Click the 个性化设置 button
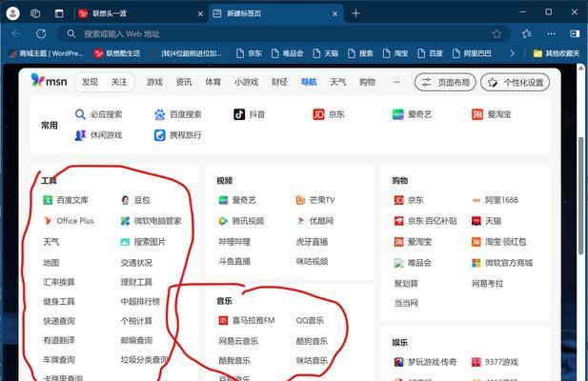This screenshot has height=381, width=588. pyautogui.click(x=516, y=82)
